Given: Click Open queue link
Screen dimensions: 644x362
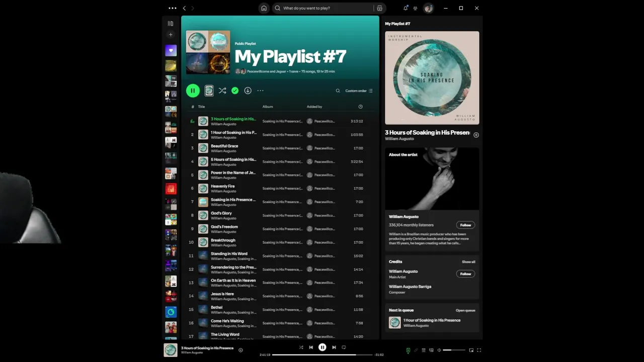Looking at the screenshot, I should [465, 310].
